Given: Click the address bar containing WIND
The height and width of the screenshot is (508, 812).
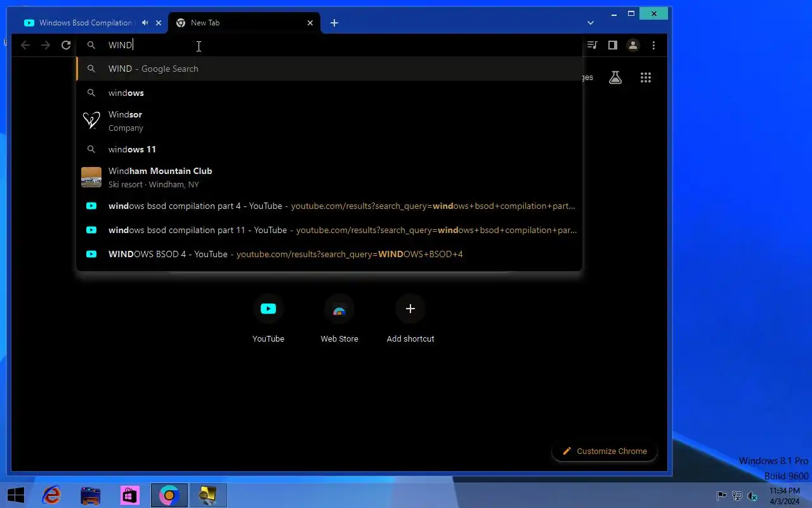Looking at the screenshot, I should point(330,45).
